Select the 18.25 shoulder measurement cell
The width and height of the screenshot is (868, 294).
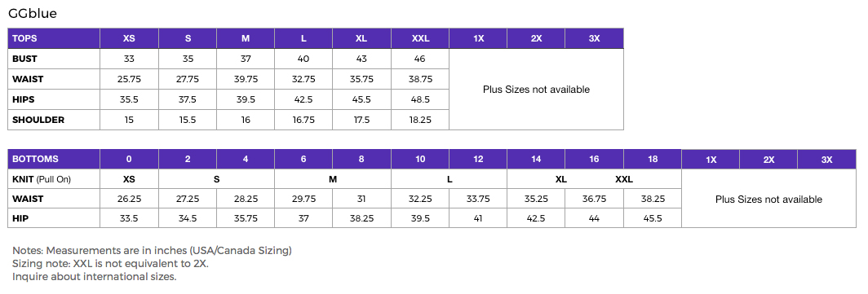pyautogui.click(x=420, y=120)
